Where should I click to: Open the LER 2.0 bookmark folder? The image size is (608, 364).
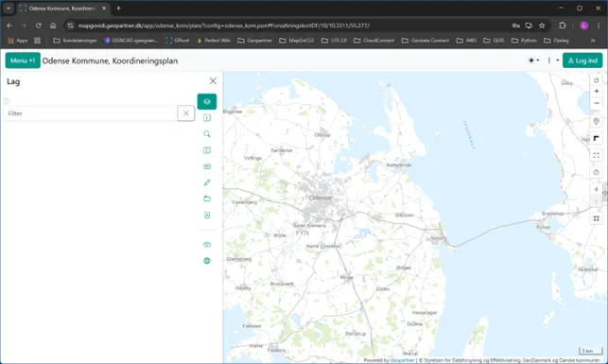(x=334, y=41)
